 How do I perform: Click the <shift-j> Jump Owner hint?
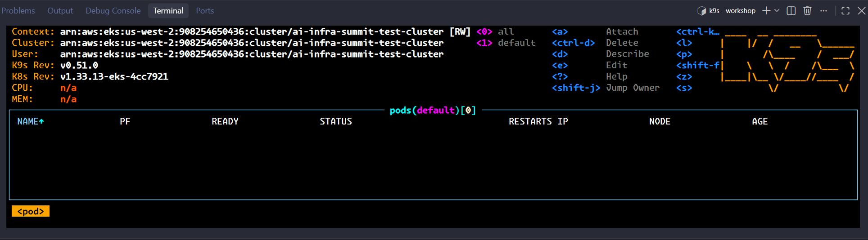[x=606, y=88]
